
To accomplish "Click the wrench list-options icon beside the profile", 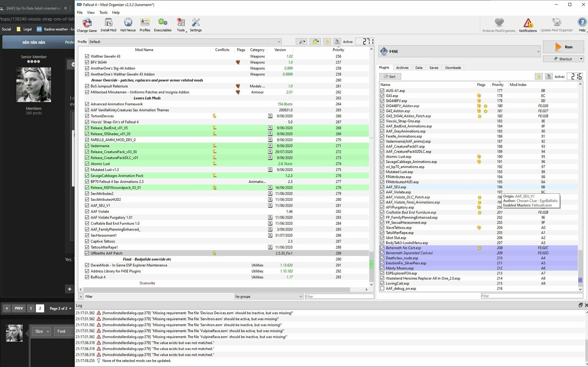I will (x=301, y=41).
